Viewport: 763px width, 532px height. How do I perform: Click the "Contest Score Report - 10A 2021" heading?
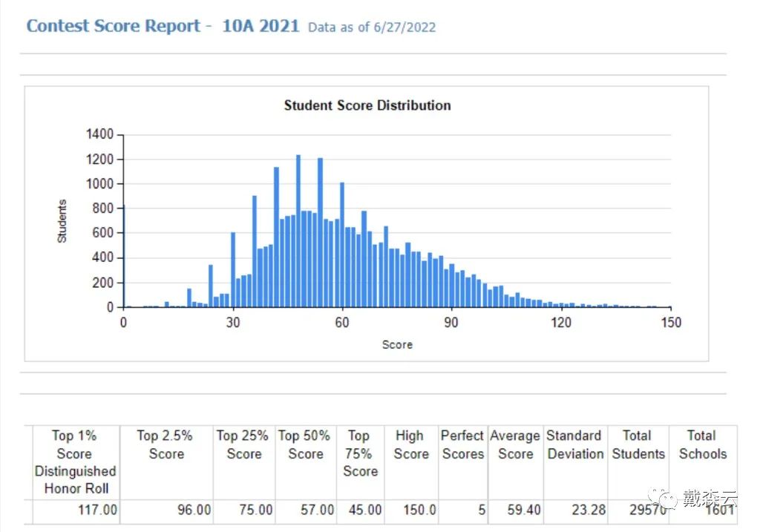tap(163, 26)
